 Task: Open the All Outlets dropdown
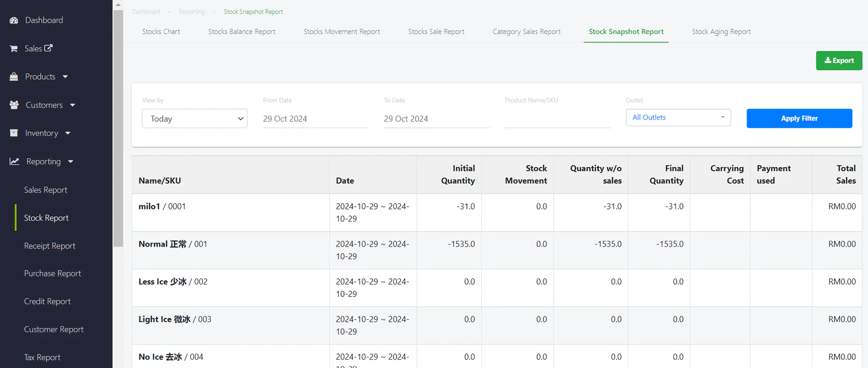[678, 118]
